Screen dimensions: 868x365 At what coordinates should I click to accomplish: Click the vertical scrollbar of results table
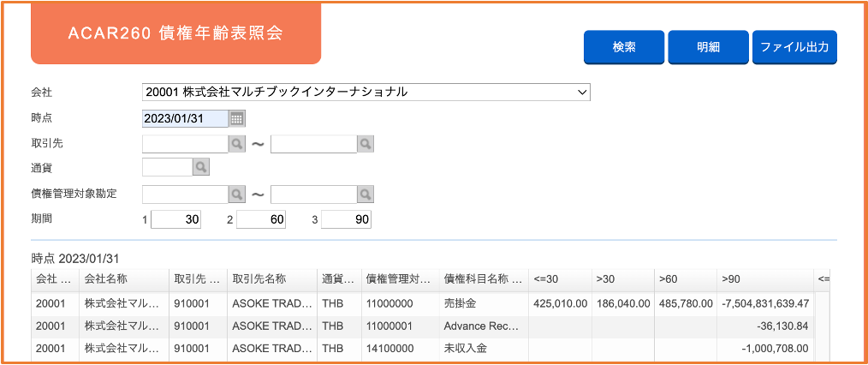(x=823, y=326)
